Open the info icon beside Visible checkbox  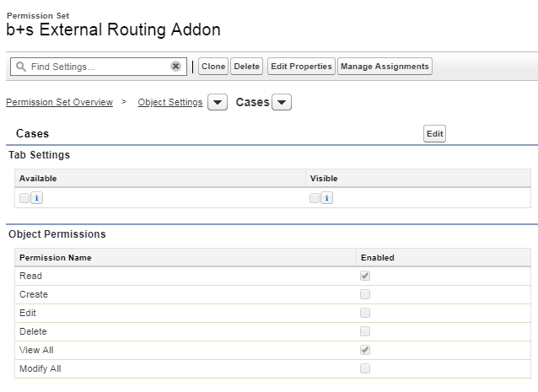coord(326,198)
